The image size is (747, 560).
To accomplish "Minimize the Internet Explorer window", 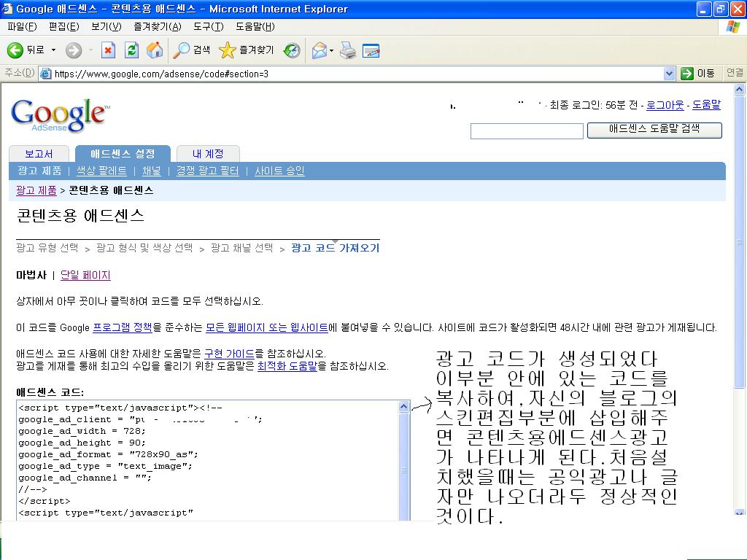I will (704, 9).
